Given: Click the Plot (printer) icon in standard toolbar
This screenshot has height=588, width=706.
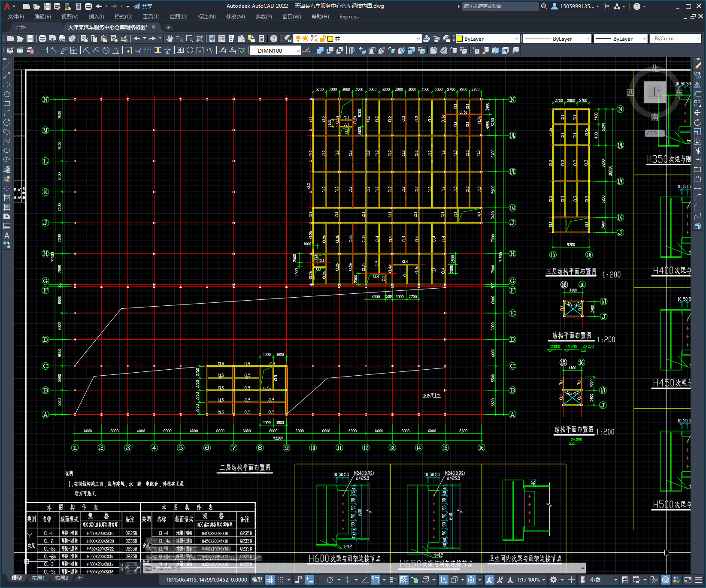Looking at the screenshot, I should point(42,39).
